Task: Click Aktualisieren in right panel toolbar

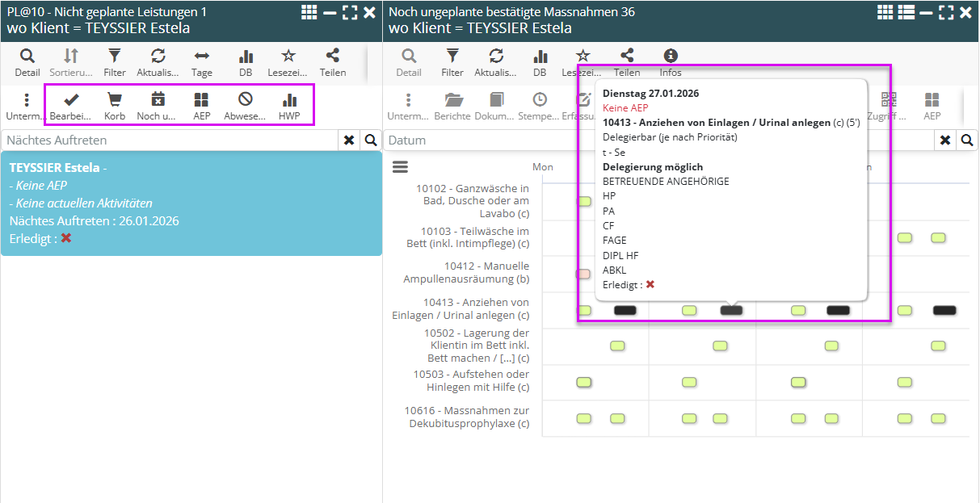Action: (496, 61)
